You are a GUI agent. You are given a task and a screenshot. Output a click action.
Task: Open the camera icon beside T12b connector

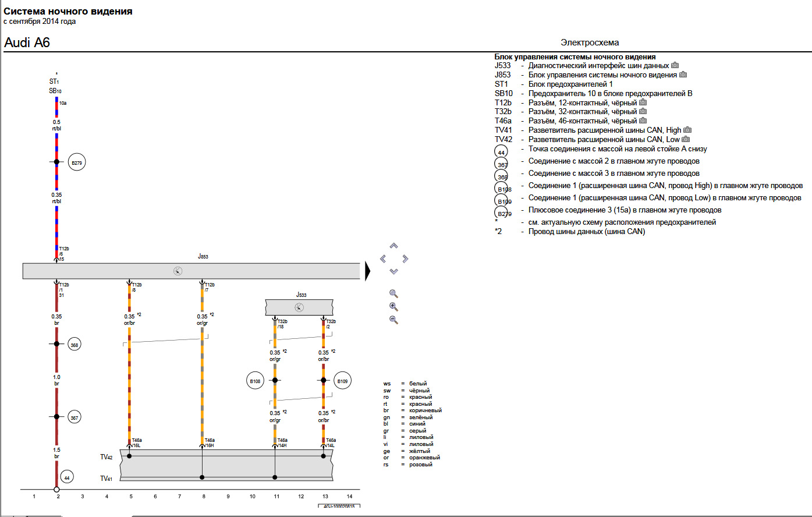click(643, 102)
